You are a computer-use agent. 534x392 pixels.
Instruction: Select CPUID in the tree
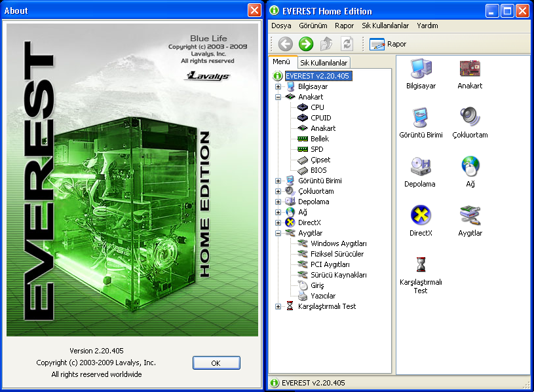coord(321,118)
